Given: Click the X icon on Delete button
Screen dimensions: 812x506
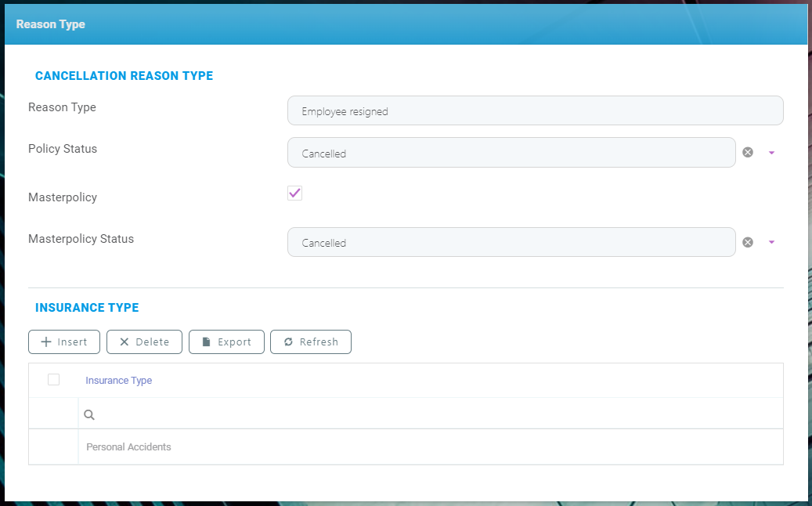Looking at the screenshot, I should 124,342.
